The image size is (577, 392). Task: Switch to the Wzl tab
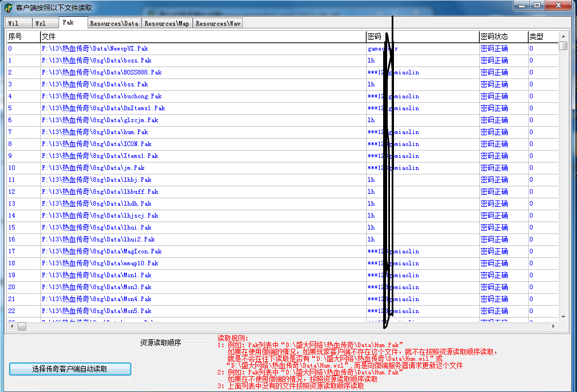pyautogui.click(x=45, y=23)
